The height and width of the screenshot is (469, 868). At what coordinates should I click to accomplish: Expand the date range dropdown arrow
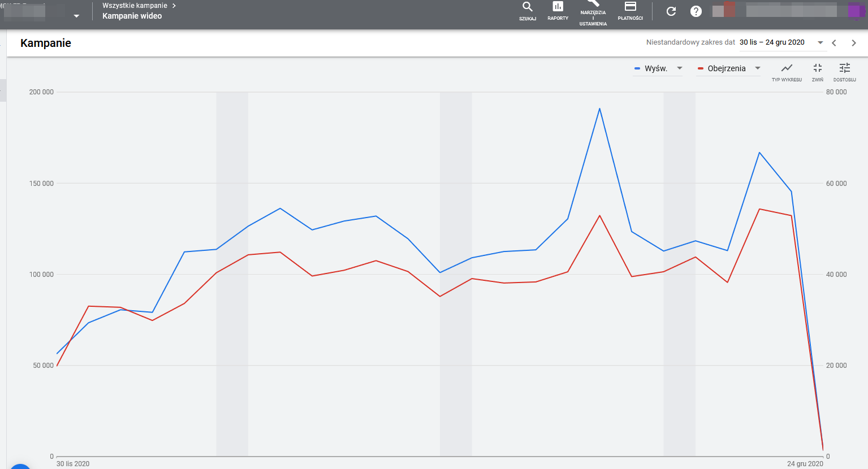(x=820, y=43)
